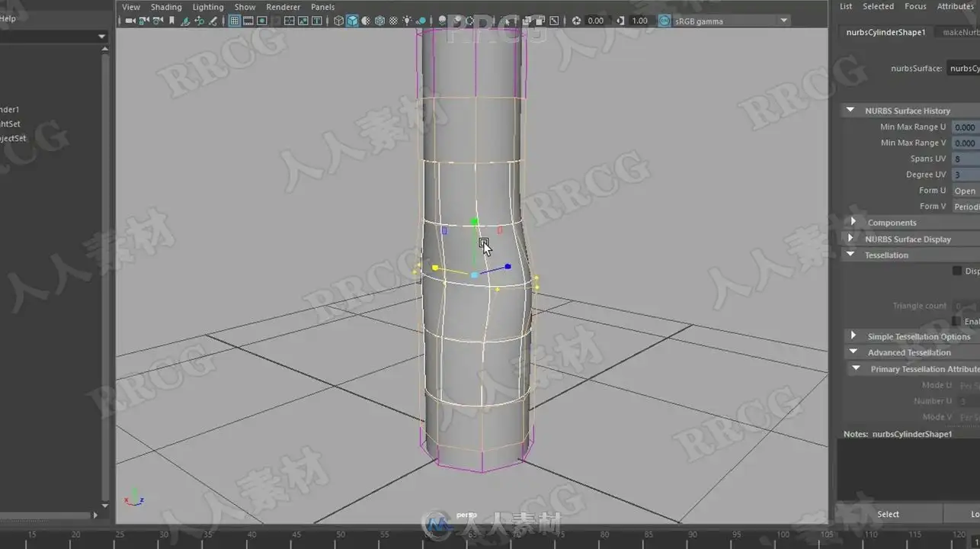
Task: Open the Focus menu in Attribute Editor
Action: [915, 6]
